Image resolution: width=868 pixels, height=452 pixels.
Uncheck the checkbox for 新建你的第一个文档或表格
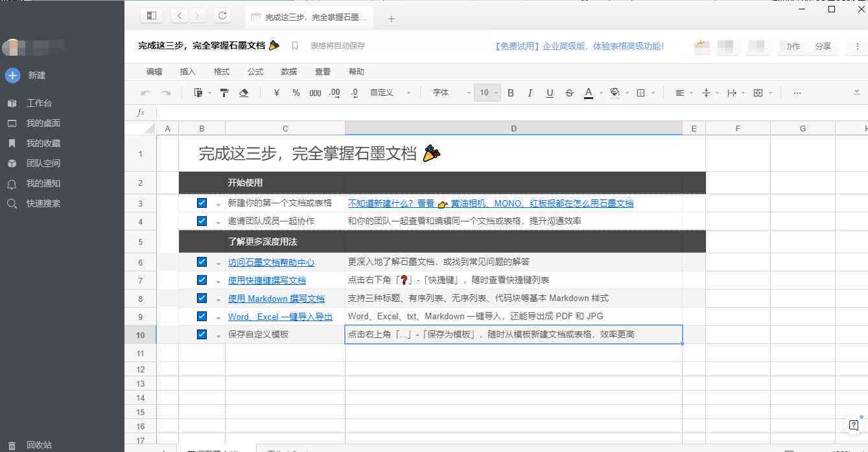[x=202, y=203]
